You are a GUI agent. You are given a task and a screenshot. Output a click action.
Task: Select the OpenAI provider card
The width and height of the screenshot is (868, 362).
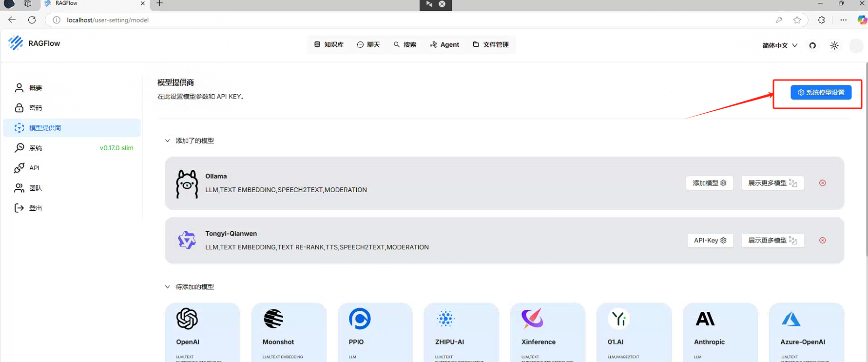(x=202, y=332)
